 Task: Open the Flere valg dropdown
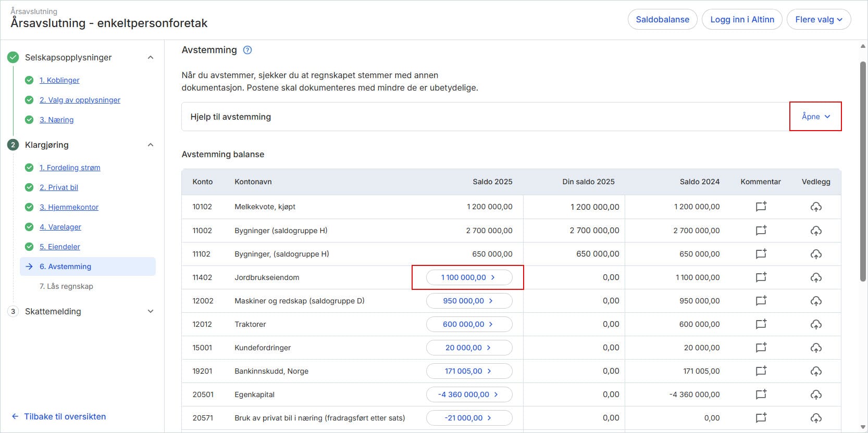tap(819, 20)
